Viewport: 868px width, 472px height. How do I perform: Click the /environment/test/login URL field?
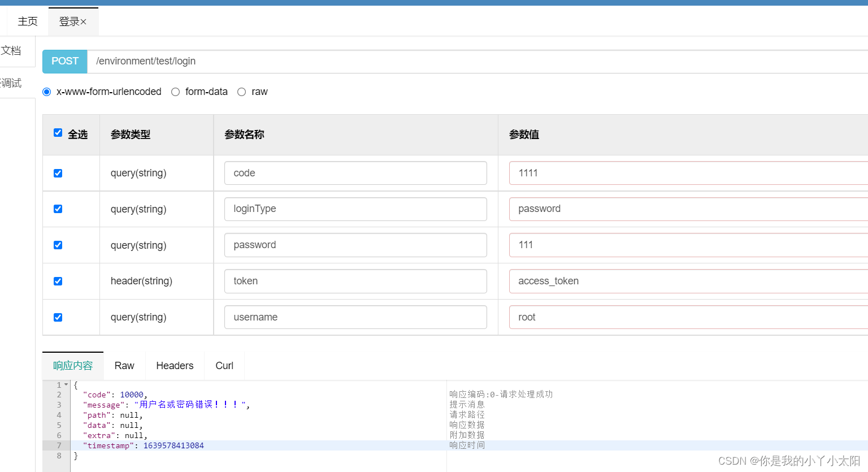pos(478,61)
